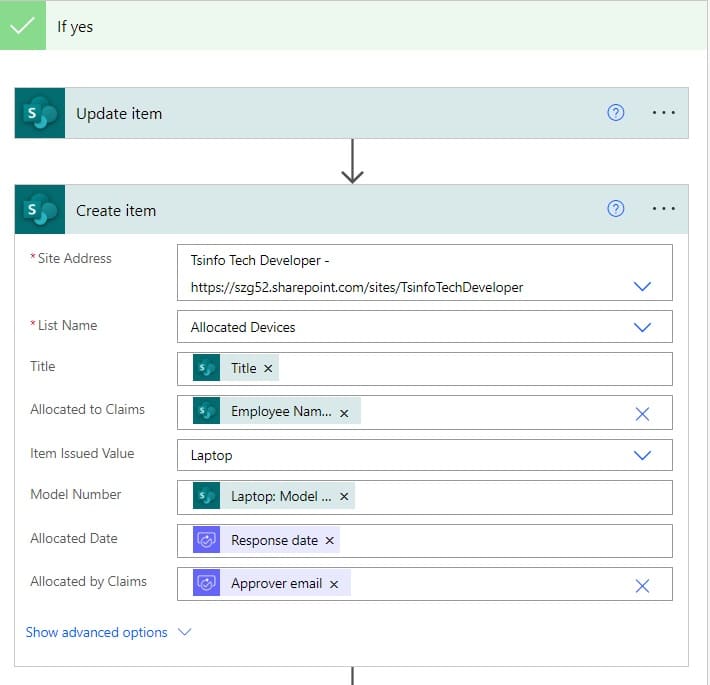Click SharePoint icon of Laptop: Model token
This screenshot has width=710, height=685.
click(x=206, y=496)
